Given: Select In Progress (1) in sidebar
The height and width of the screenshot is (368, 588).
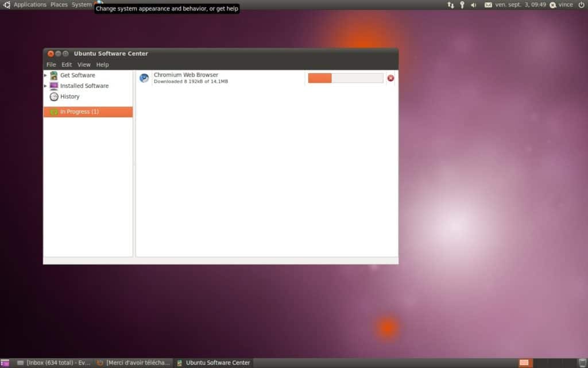Looking at the screenshot, I should point(88,112).
